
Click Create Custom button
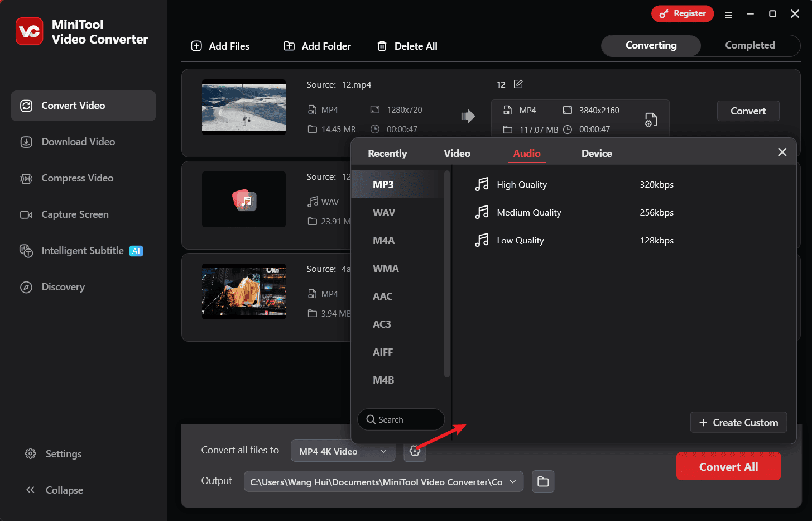(x=738, y=423)
